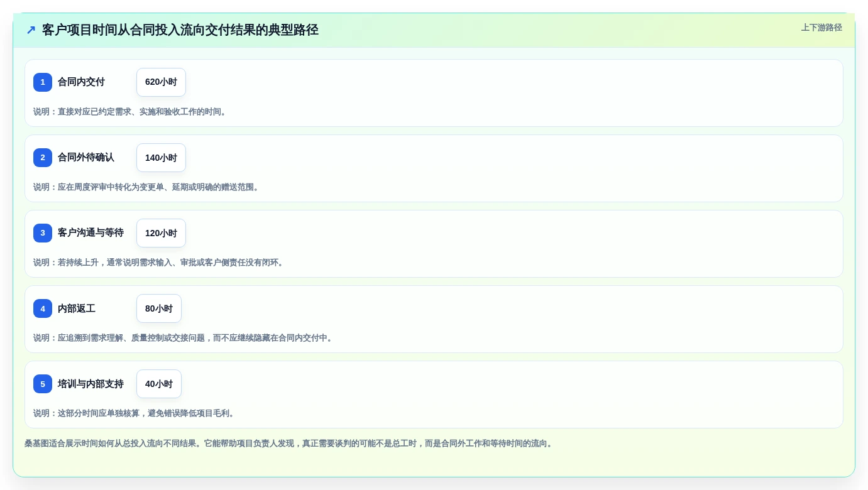Click the 80小时 value chip

click(x=159, y=308)
